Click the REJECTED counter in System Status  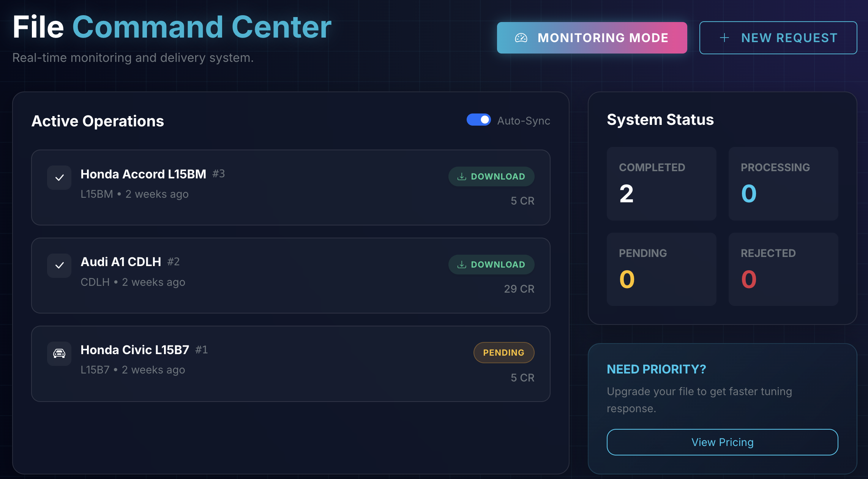pos(783,269)
